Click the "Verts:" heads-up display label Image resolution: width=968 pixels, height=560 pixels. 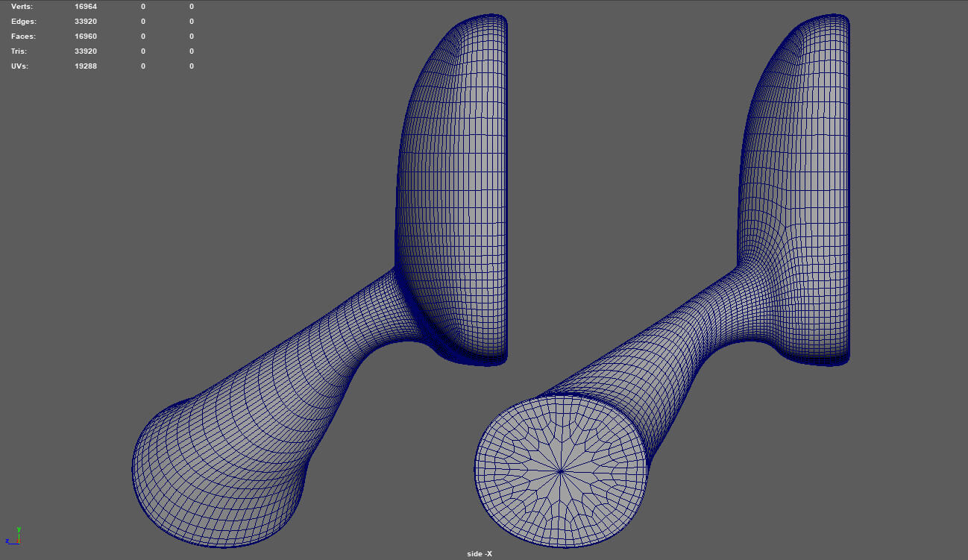[x=22, y=7]
